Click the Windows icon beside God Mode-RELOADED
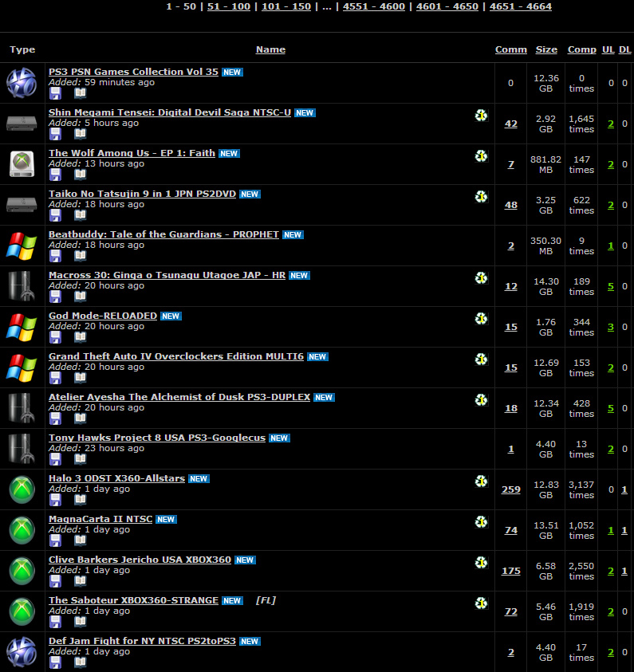 (x=22, y=327)
